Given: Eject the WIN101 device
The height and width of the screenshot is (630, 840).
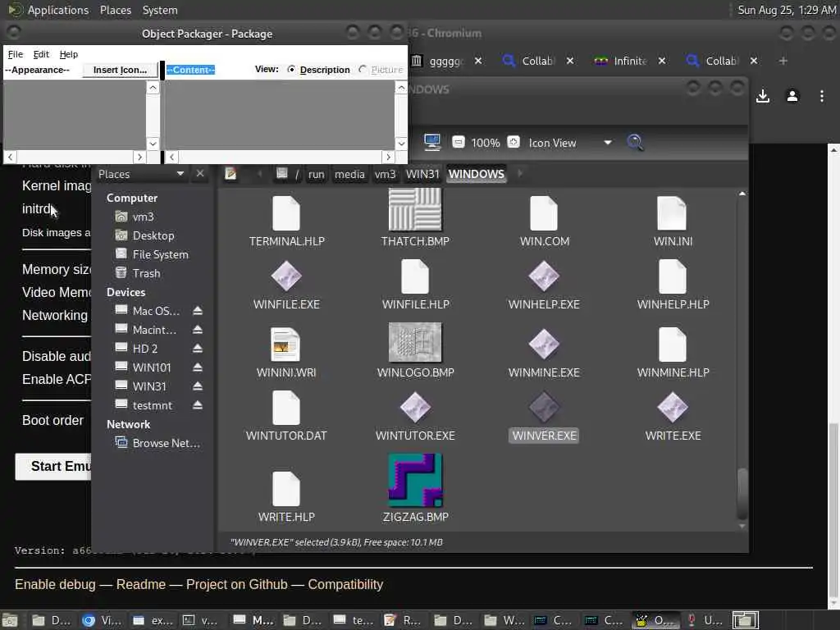Looking at the screenshot, I should click(198, 367).
